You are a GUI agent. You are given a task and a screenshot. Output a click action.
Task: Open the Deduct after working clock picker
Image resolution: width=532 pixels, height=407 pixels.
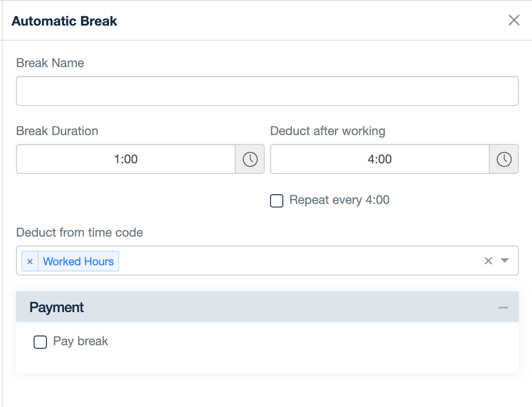pos(504,159)
